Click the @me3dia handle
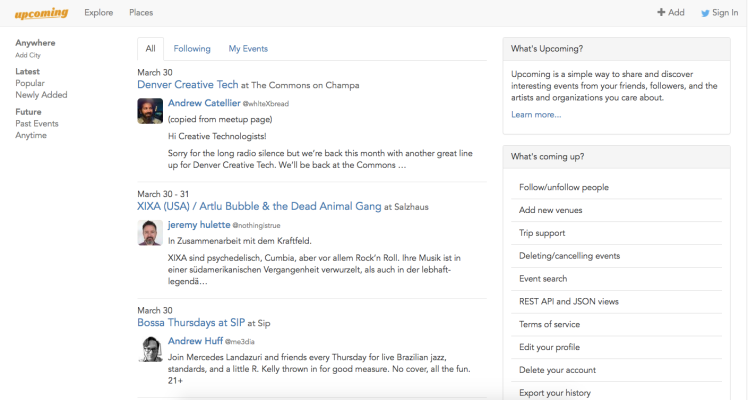Viewport: 748px width, 400px height. [239, 342]
